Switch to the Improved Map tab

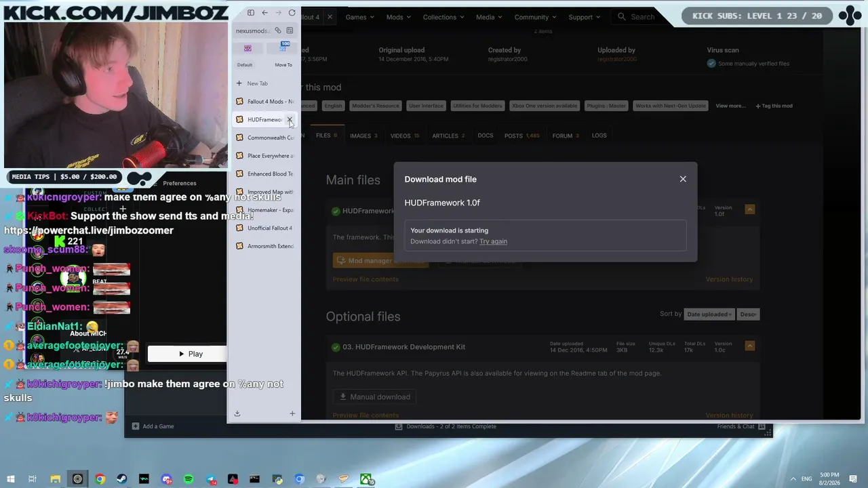[265, 192]
